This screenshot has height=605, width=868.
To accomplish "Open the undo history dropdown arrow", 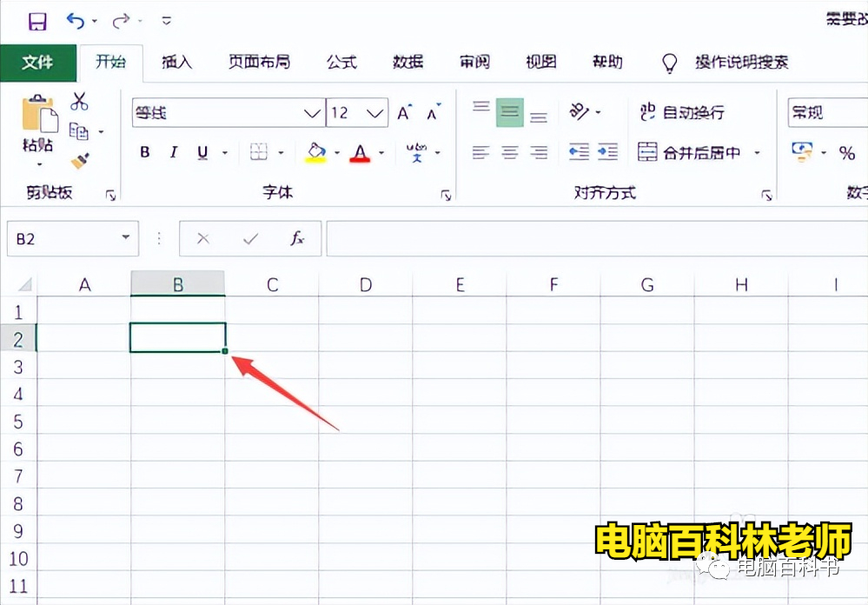I will pyautogui.click(x=95, y=21).
